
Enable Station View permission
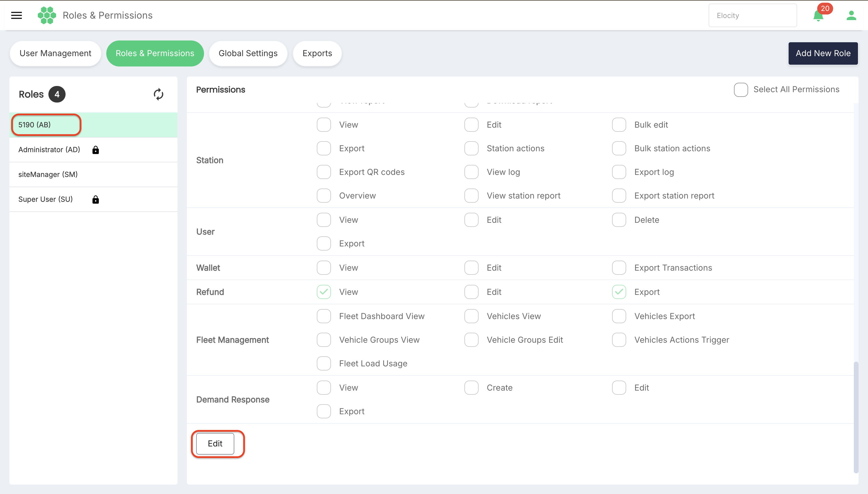tap(324, 125)
